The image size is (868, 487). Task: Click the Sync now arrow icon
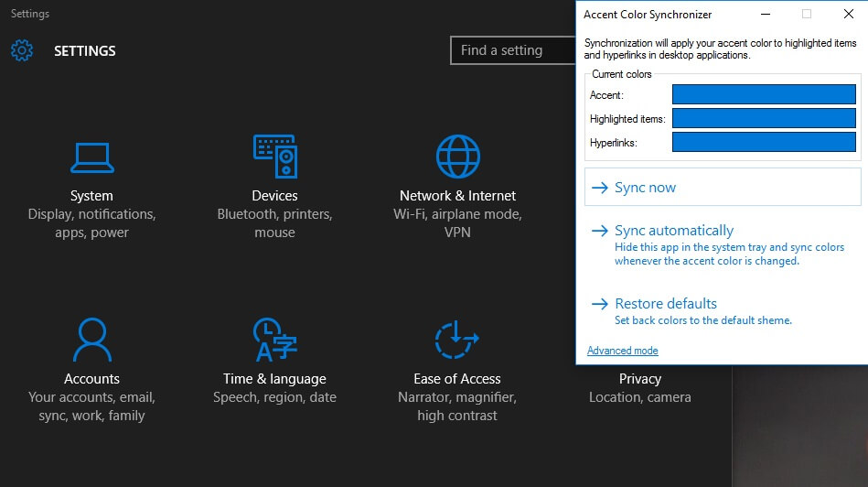pyautogui.click(x=599, y=188)
